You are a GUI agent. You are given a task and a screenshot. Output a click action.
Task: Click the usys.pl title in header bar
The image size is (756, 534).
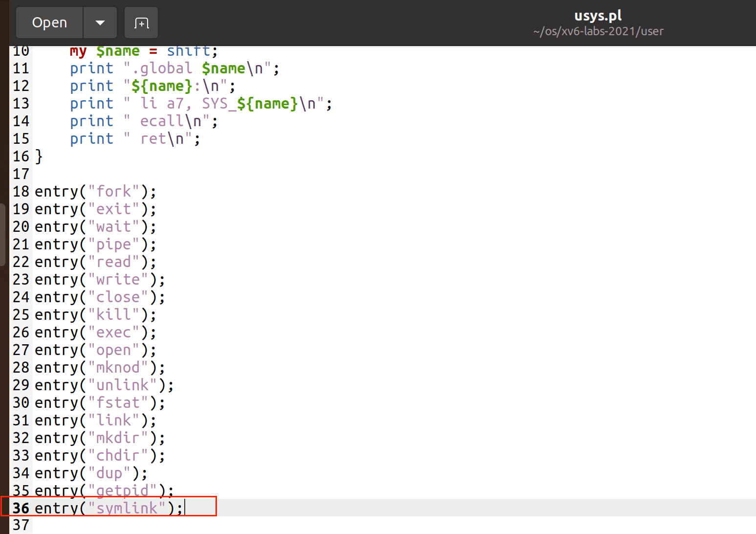coord(598,16)
